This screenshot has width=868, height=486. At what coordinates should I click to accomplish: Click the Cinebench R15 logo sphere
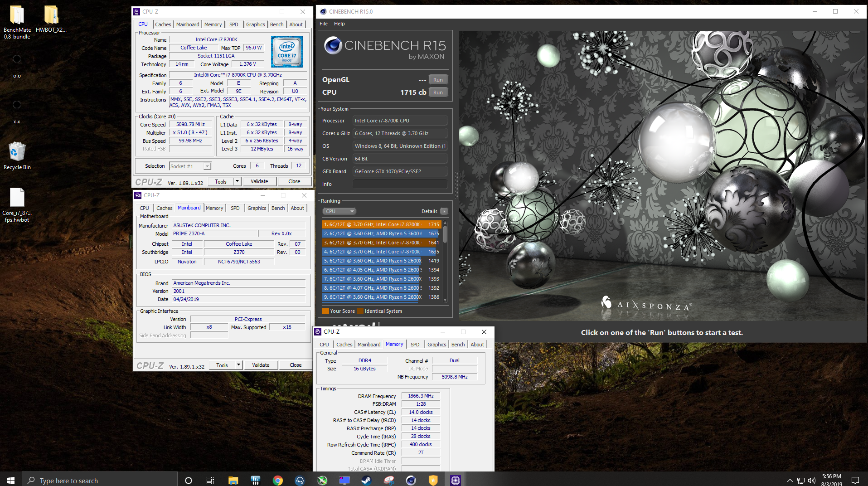click(333, 46)
